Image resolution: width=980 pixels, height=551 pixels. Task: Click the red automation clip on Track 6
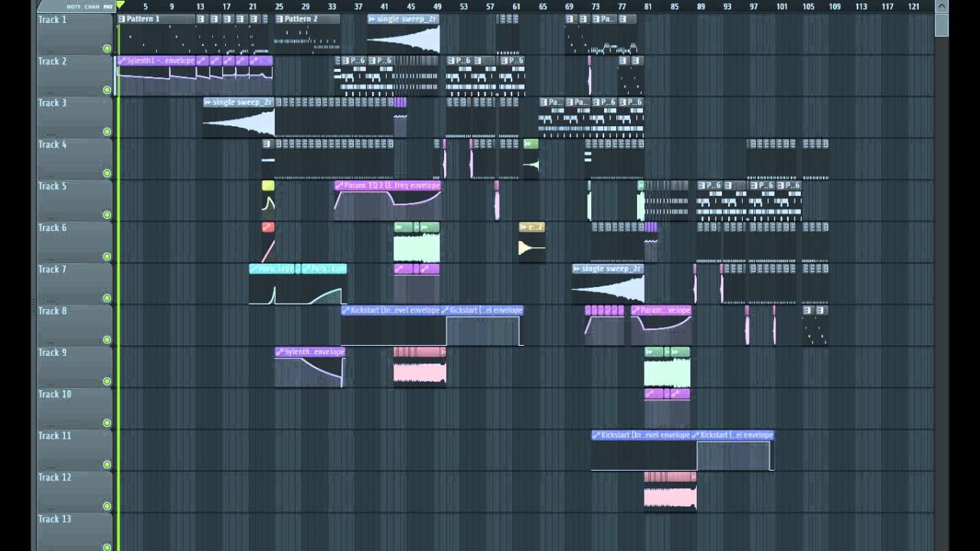click(268, 243)
